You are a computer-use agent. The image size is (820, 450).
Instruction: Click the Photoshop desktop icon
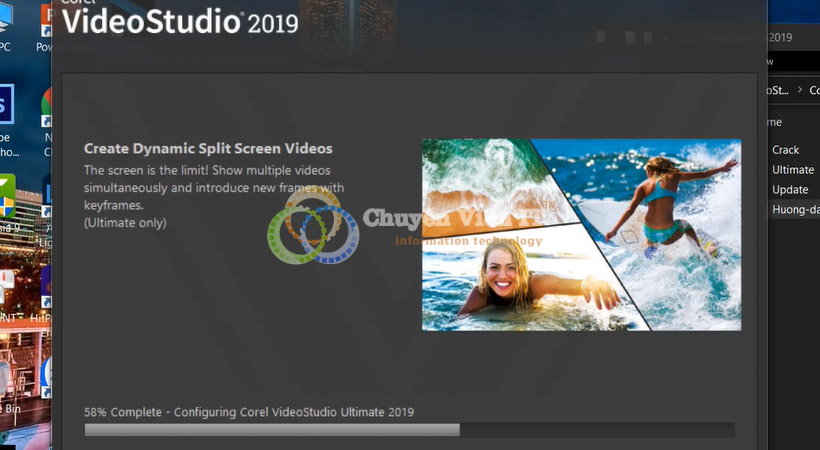pyautogui.click(x=6, y=107)
